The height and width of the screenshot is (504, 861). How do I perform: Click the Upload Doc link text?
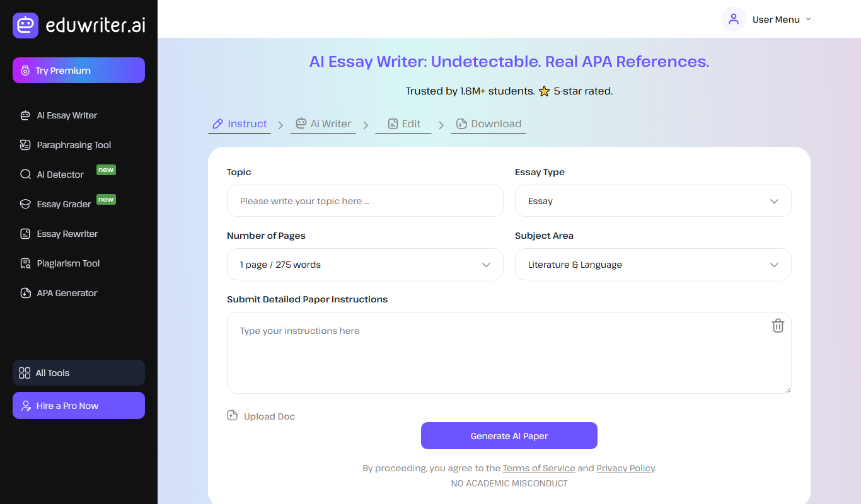tap(269, 416)
